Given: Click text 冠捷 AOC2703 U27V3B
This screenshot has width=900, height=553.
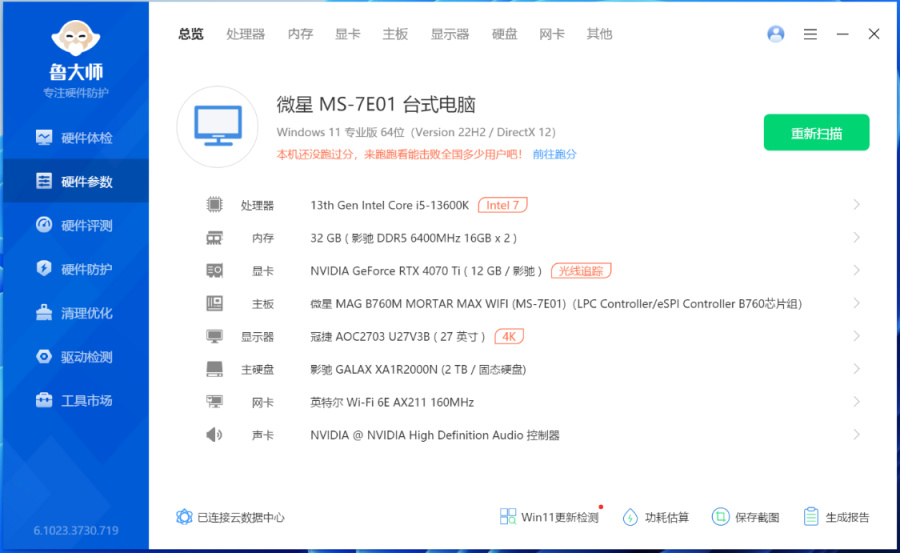Looking at the screenshot, I should (x=398, y=337).
